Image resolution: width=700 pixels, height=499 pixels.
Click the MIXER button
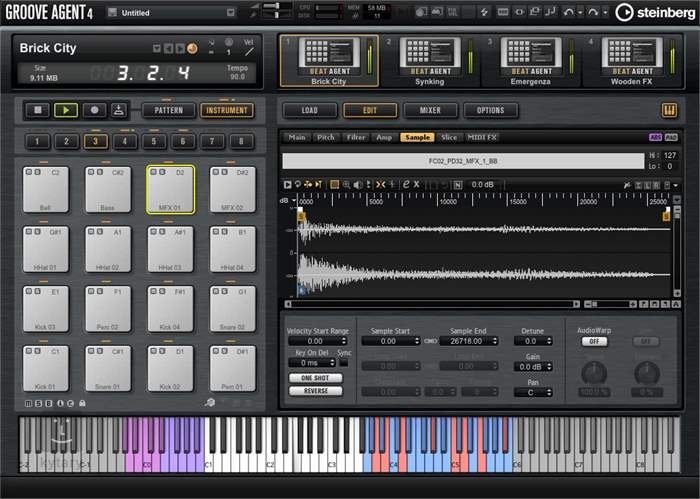tap(430, 110)
